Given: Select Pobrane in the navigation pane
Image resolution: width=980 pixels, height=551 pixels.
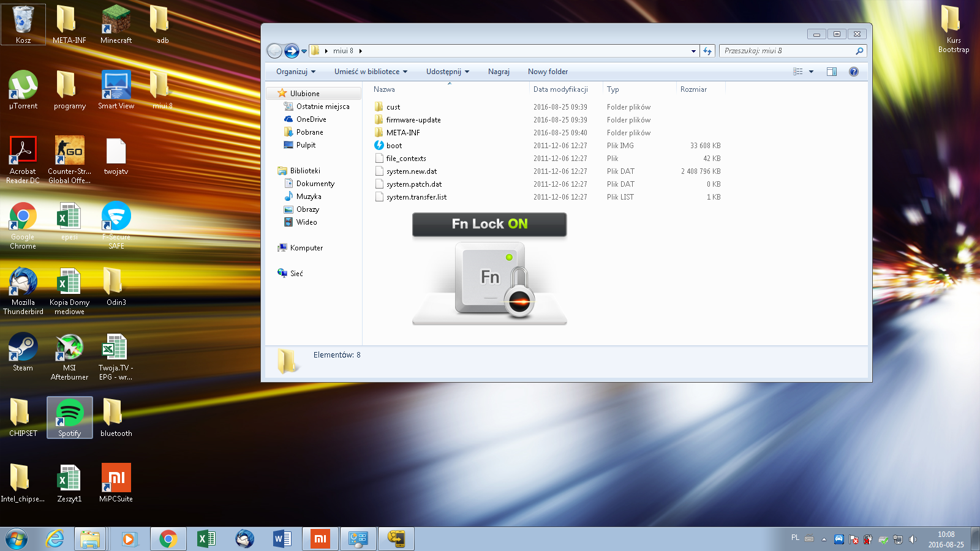Looking at the screenshot, I should pos(309,132).
